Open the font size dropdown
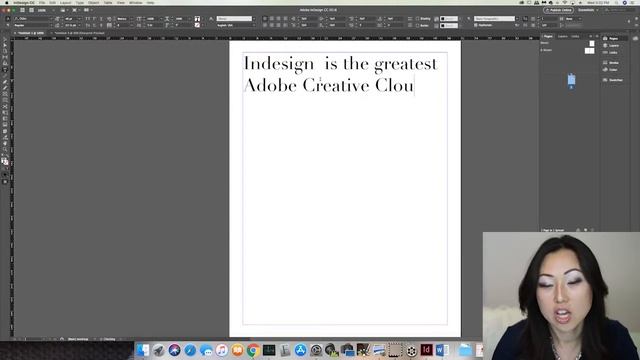Viewport: 640px width, 360px height. (x=79, y=19)
